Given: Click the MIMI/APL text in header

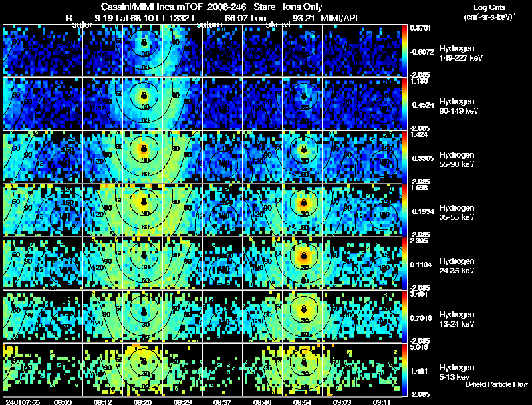Looking at the screenshot, I should [340, 19].
